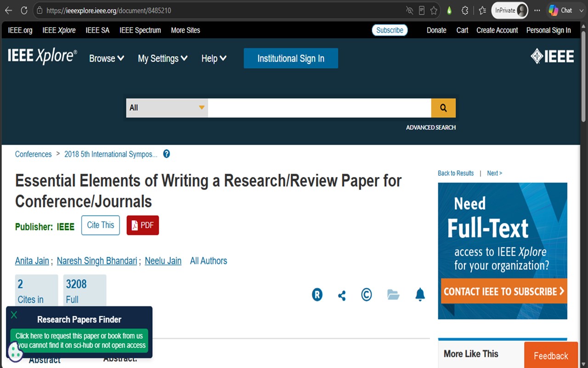
Task: Click the Contact IEEE to Subscribe banner button
Action: pyautogui.click(x=504, y=291)
